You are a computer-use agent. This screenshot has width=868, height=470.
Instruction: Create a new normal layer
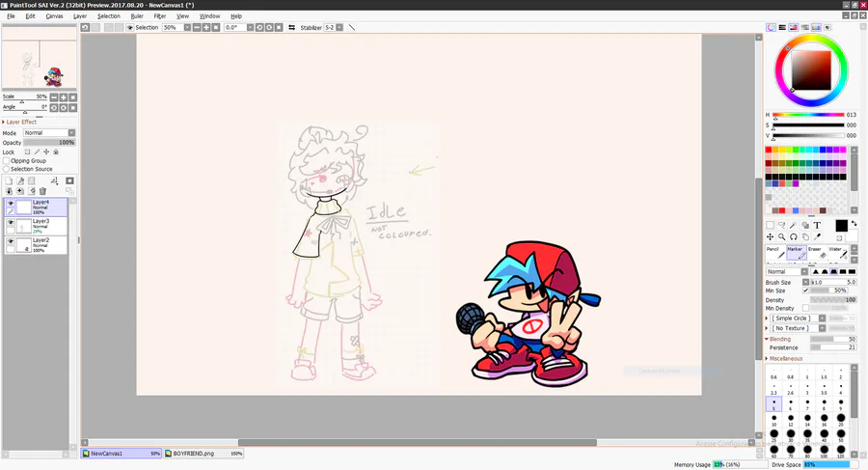coord(9,180)
